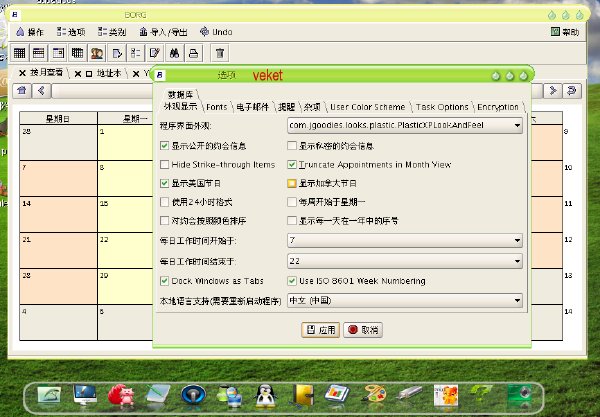Switch to the Task Options tab

442,107
